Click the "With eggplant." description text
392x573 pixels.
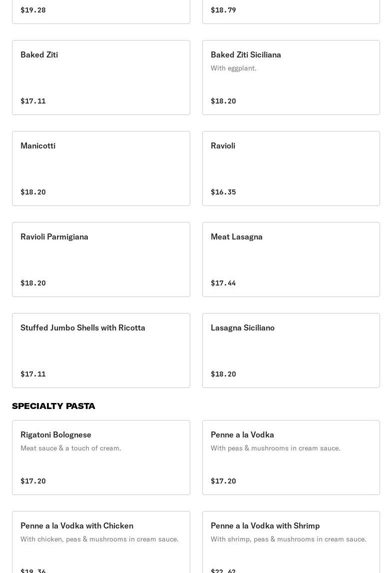[233, 68]
